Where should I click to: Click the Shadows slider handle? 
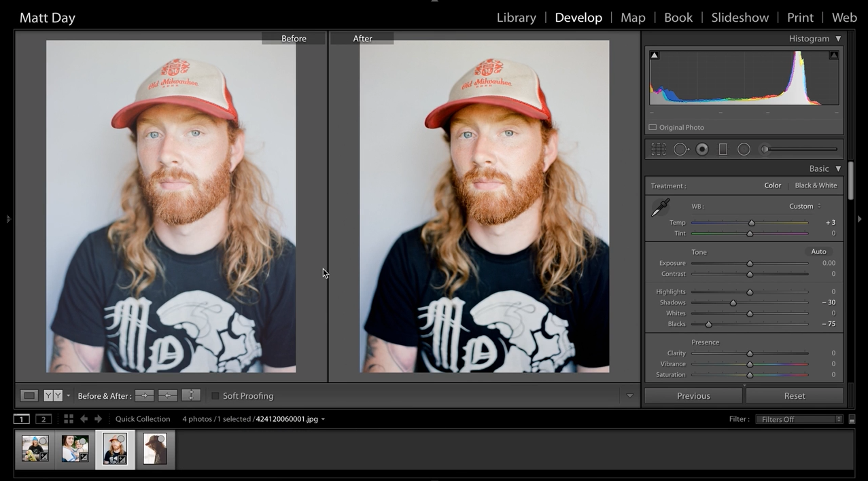point(733,302)
